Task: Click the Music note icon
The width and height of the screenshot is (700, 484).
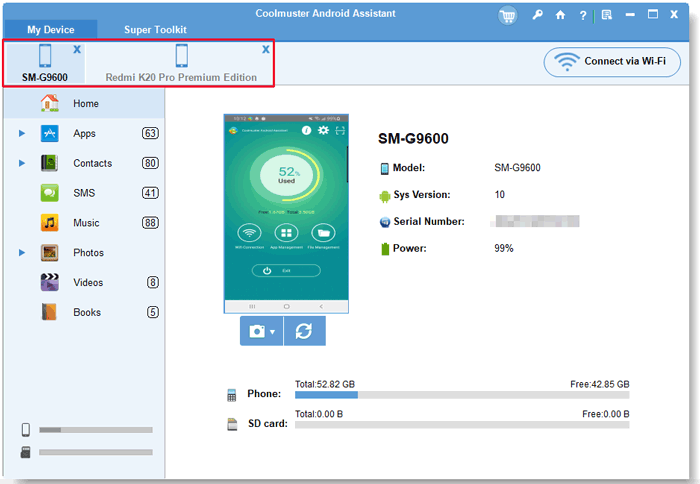Action: point(50,223)
